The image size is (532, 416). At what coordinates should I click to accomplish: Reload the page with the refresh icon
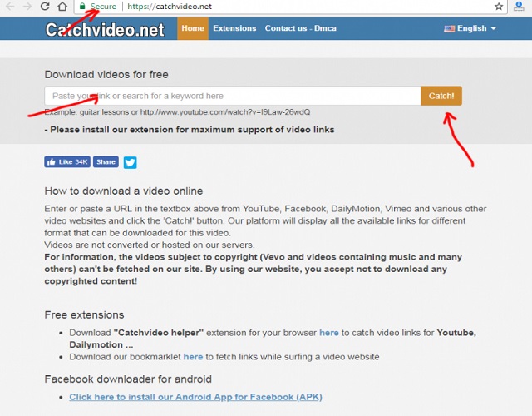[x=43, y=7]
